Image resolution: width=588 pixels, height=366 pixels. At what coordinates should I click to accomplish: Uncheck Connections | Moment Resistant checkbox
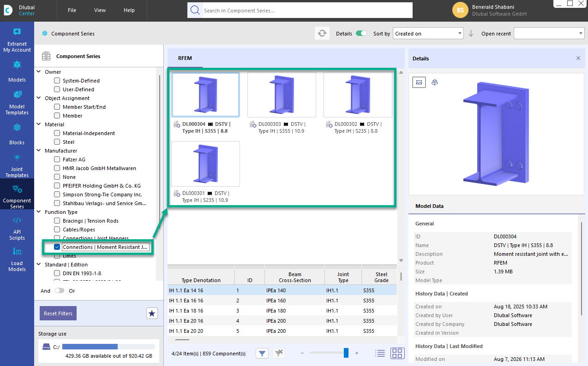(57, 247)
